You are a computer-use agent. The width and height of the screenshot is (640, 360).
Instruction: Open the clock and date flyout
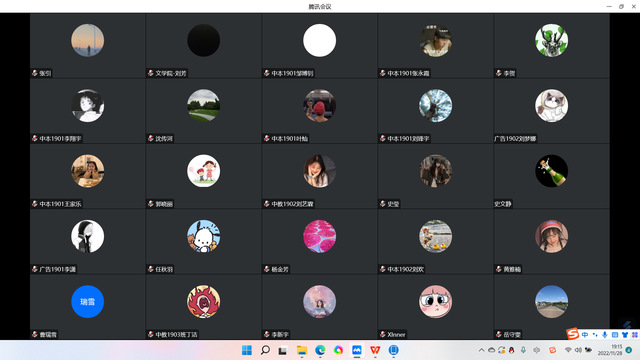pyautogui.click(x=611, y=350)
